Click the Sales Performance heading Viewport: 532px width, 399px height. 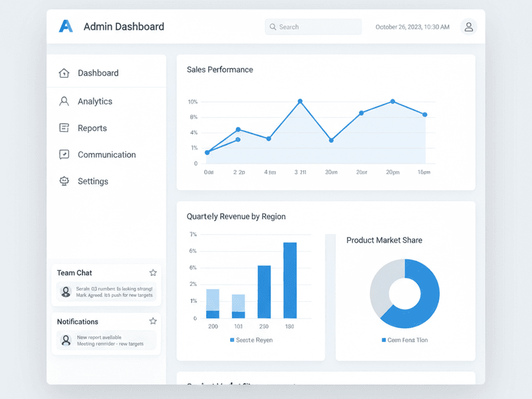pos(220,70)
